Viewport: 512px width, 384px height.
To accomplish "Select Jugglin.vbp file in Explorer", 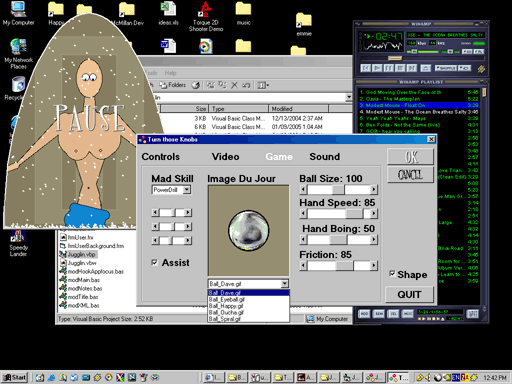I will (x=79, y=254).
